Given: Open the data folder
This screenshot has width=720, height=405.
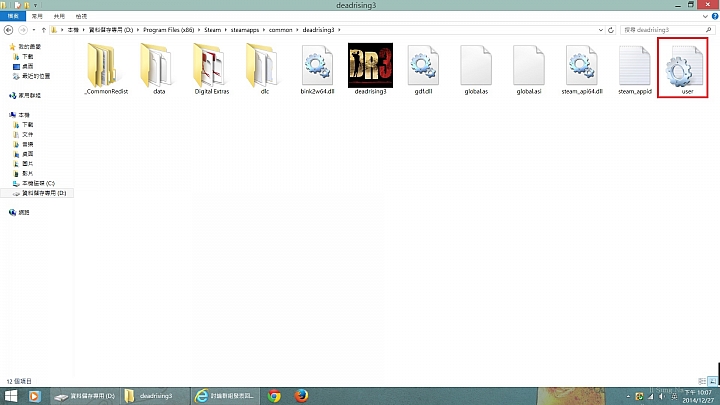Looking at the screenshot, I should pos(159,69).
